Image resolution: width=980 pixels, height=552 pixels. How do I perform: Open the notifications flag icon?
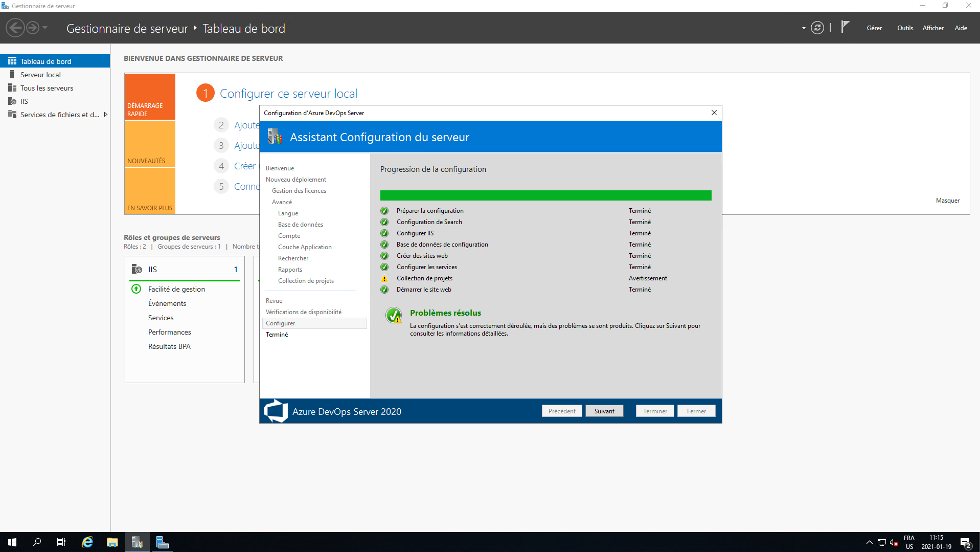click(845, 27)
